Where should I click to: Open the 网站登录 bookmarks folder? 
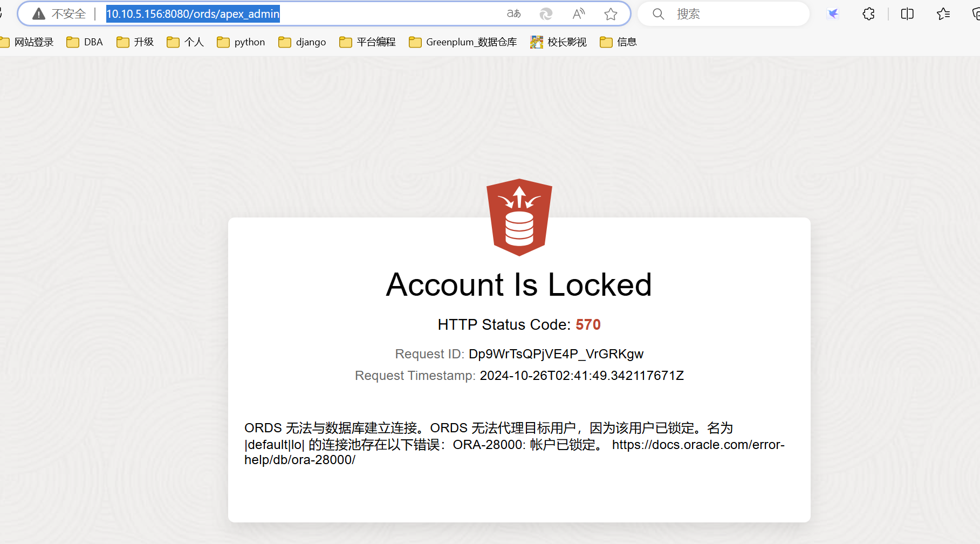27,42
